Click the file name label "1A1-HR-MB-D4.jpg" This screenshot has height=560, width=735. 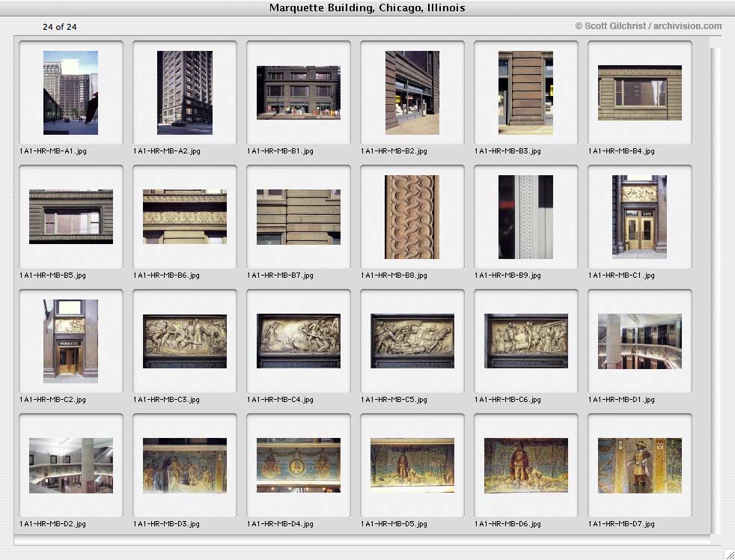[x=281, y=524]
